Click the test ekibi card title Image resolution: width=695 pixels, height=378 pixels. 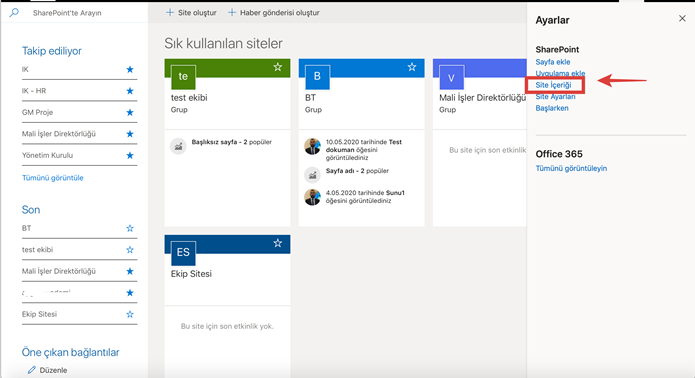189,97
